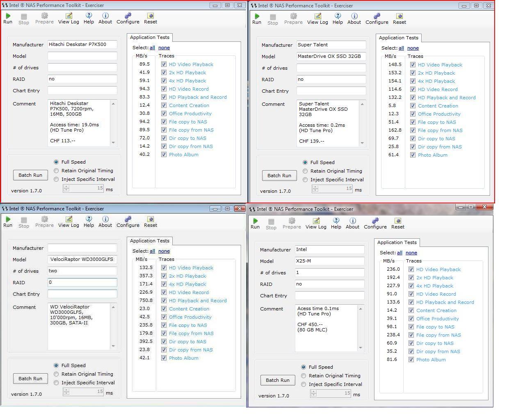Uncheck HD Video Playback in Hitachi window
Viewport: 525px width, 420px height.
[164, 64]
